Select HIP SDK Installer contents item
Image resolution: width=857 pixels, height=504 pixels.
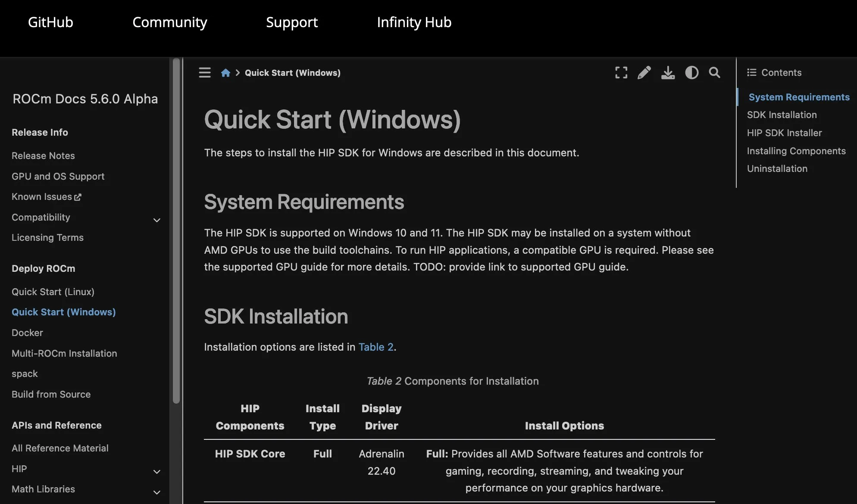coord(784,132)
